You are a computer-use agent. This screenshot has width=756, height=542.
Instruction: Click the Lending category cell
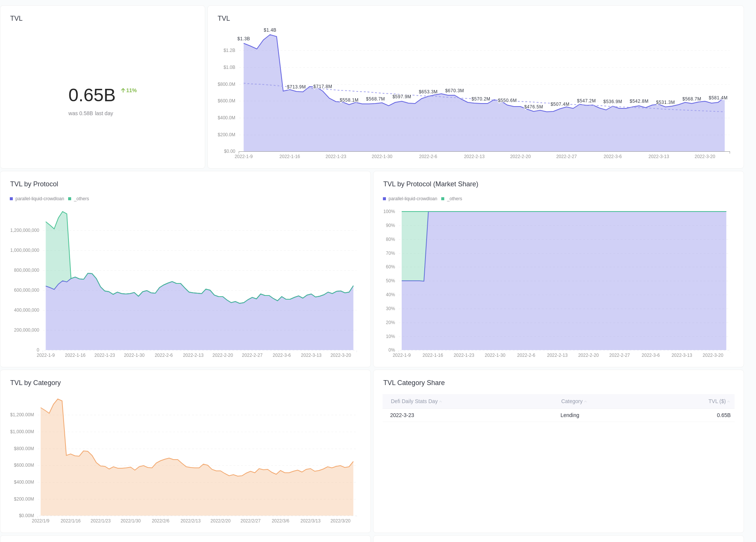(x=570, y=415)
